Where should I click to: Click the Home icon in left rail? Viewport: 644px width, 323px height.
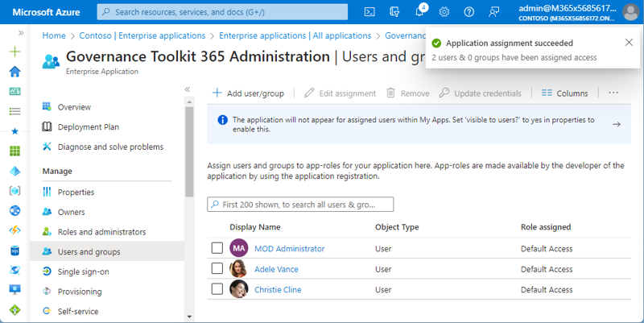click(14, 71)
